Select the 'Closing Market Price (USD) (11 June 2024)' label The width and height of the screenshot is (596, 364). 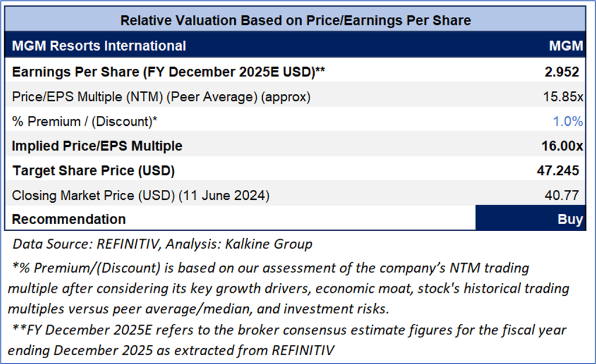(140, 195)
